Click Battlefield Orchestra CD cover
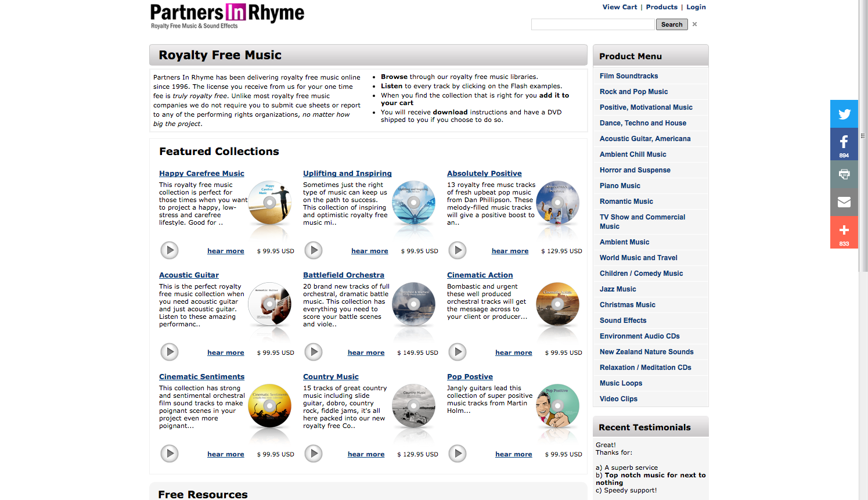This screenshot has height=500, width=868. point(414,304)
